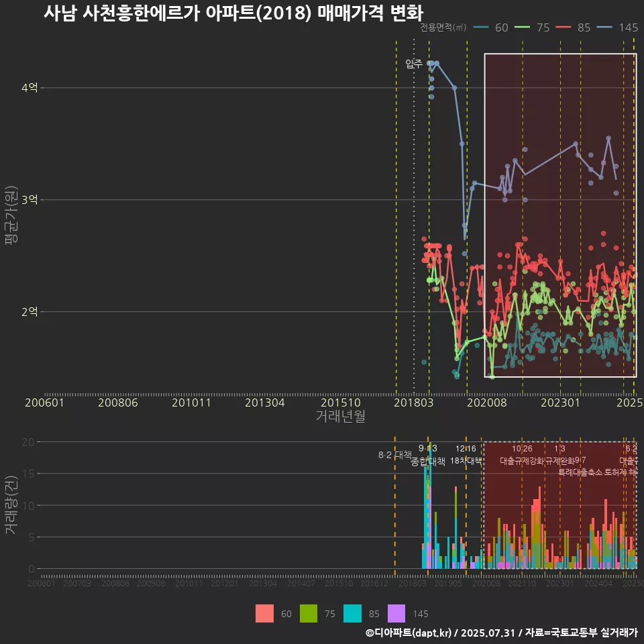The height and width of the screenshot is (644, 644).
Task: Click the '201510' x-axis label on price chart
Action: (x=341, y=402)
